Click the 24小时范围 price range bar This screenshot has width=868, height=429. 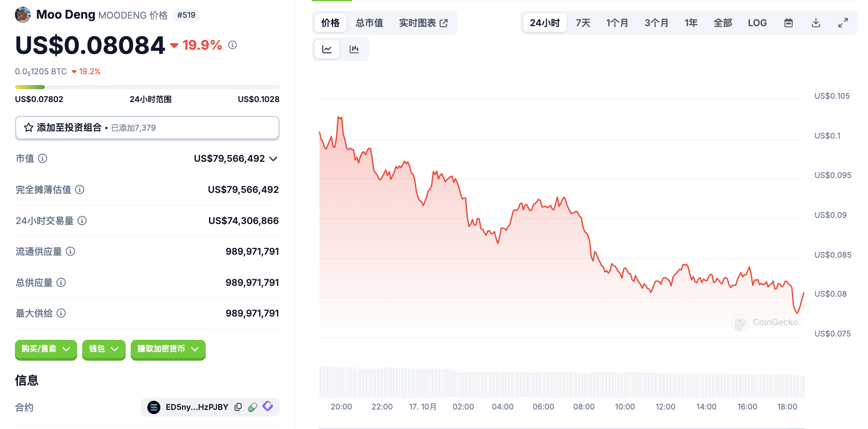click(147, 87)
